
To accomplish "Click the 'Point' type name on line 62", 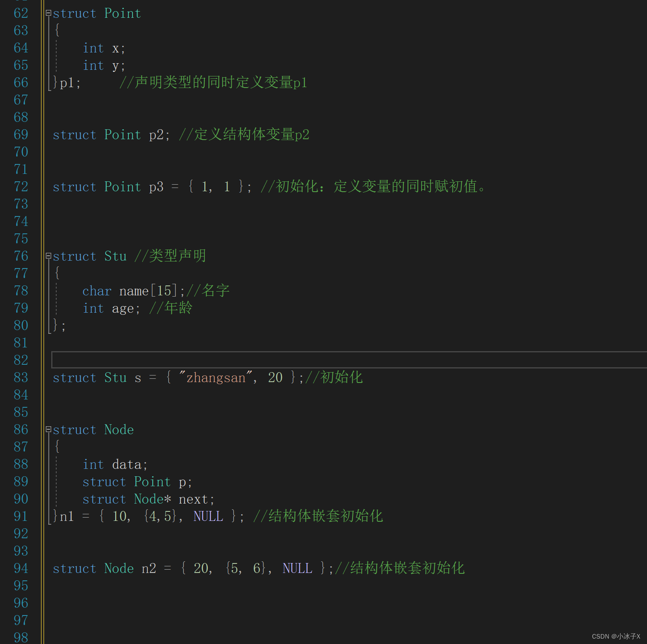I will click(122, 13).
